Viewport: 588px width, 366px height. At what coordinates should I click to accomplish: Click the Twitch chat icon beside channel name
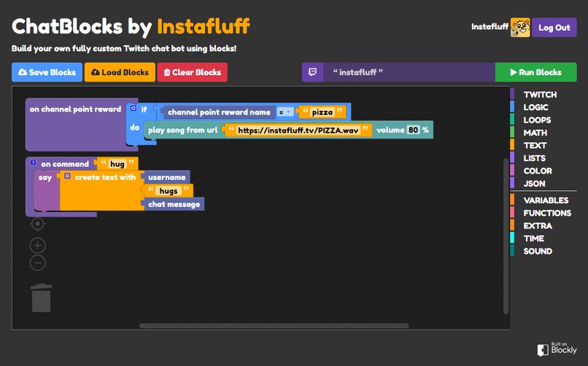[x=312, y=72]
